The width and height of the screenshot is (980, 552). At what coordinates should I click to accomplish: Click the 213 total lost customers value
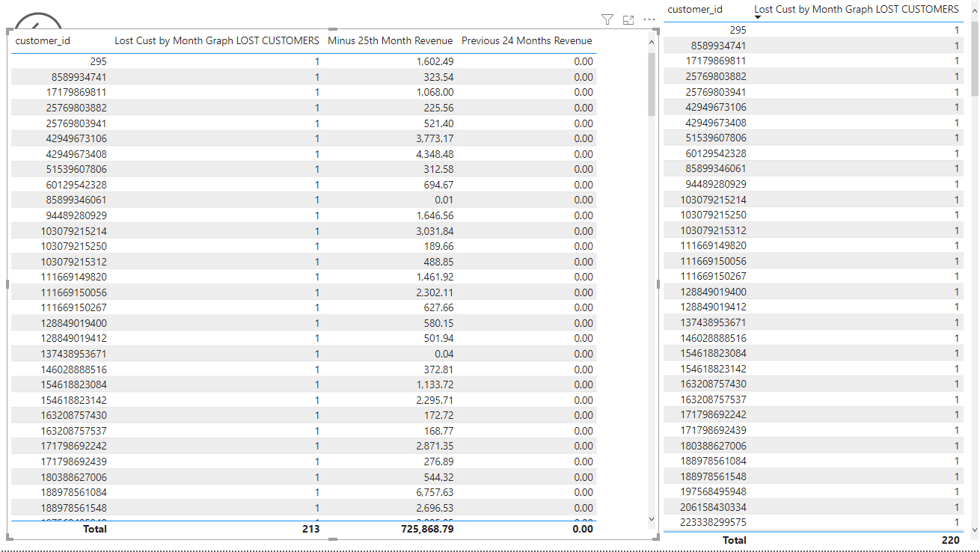tap(310, 529)
